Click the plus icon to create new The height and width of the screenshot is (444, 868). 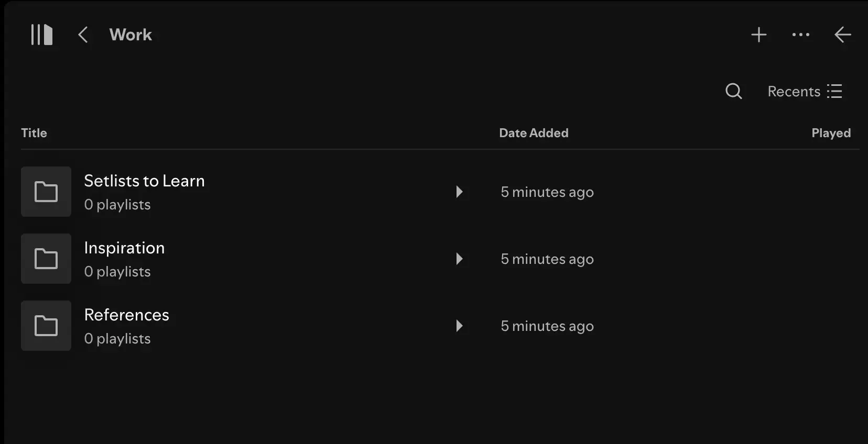(758, 35)
